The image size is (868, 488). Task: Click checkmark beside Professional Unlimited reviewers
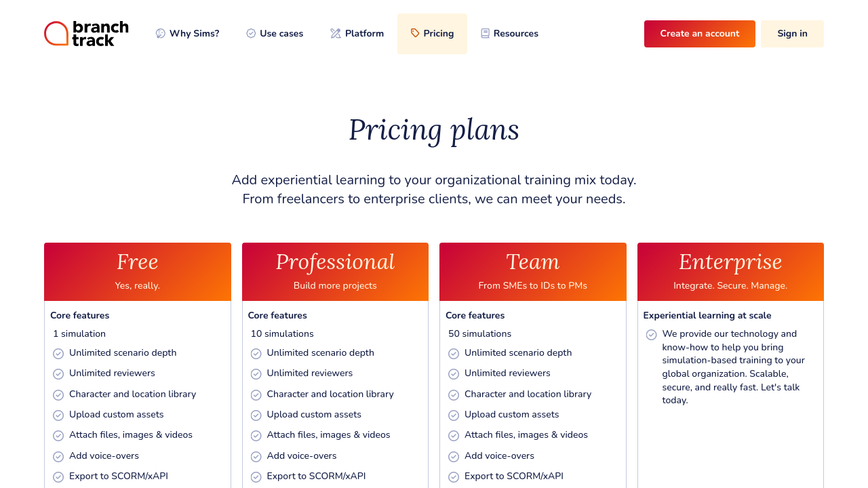click(256, 374)
